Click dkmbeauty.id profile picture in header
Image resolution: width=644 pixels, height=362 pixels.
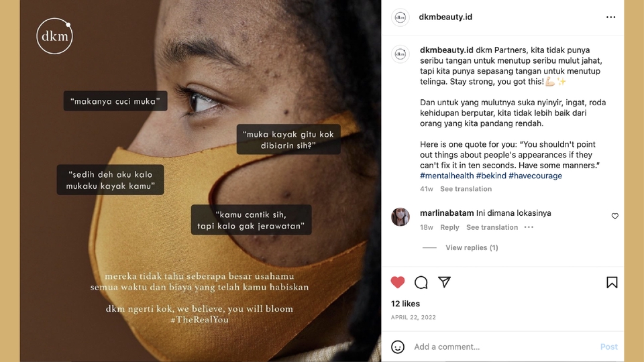[400, 17]
